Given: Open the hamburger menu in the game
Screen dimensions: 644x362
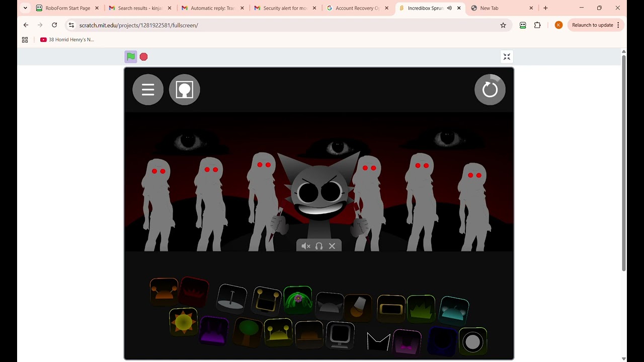Looking at the screenshot, I should (148, 89).
